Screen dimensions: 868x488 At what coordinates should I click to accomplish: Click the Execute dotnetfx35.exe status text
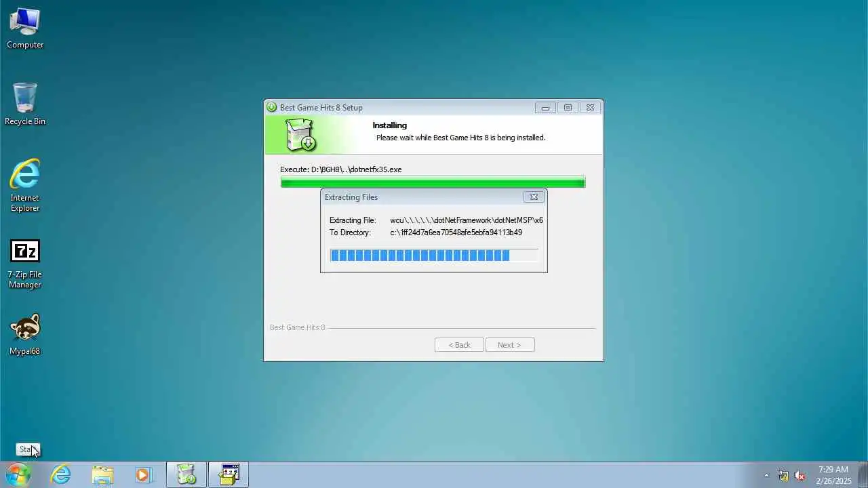pyautogui.click(x=340, y=169)
